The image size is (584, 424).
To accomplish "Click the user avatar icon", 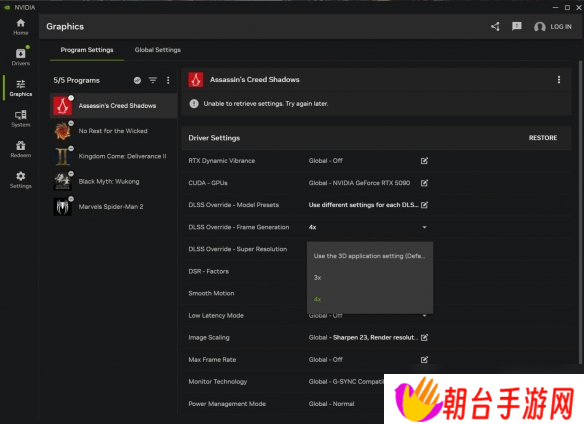I will pos(539,27).
